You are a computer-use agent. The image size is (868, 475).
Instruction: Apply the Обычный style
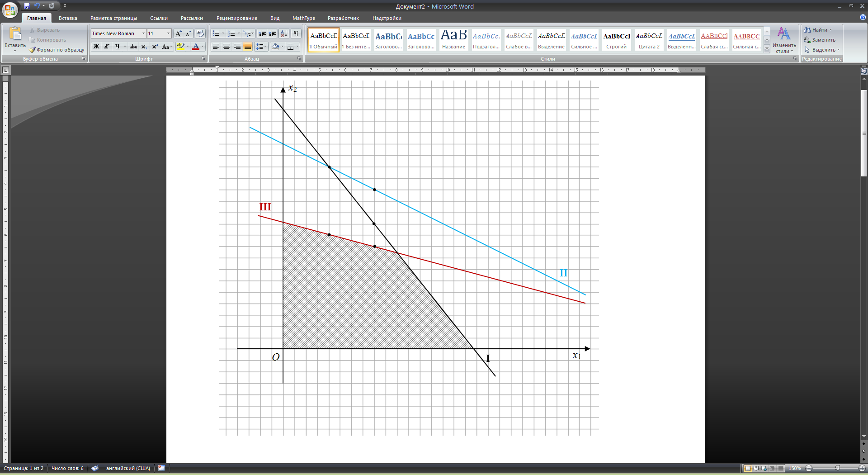point(324,40)
